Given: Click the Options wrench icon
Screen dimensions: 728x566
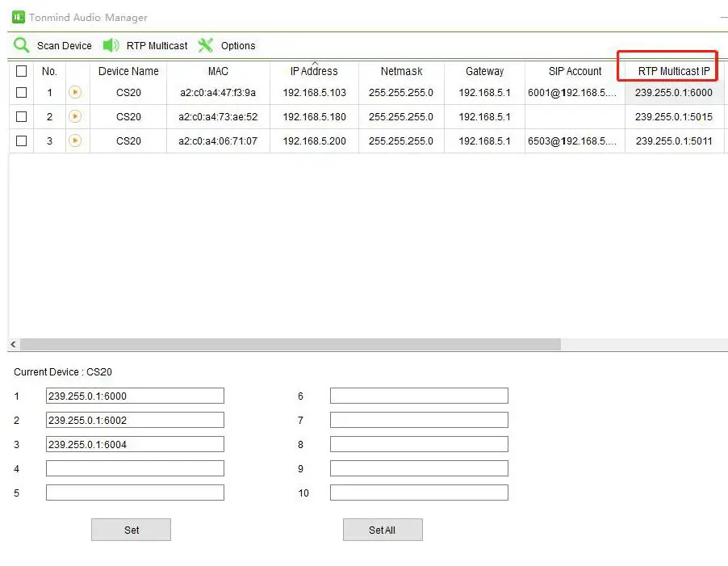Looking at the screenshot, I should (205, 45).
